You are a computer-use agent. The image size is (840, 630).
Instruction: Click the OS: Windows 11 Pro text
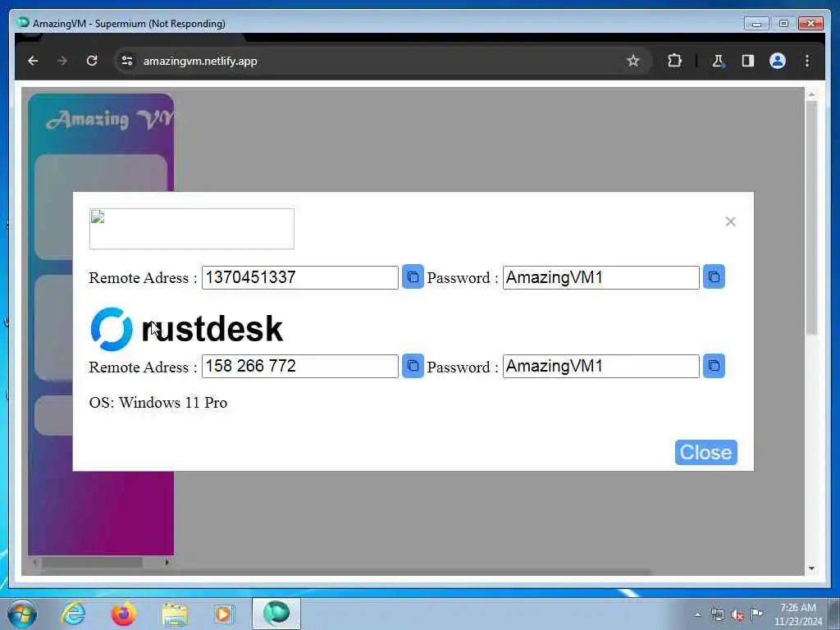158,402
